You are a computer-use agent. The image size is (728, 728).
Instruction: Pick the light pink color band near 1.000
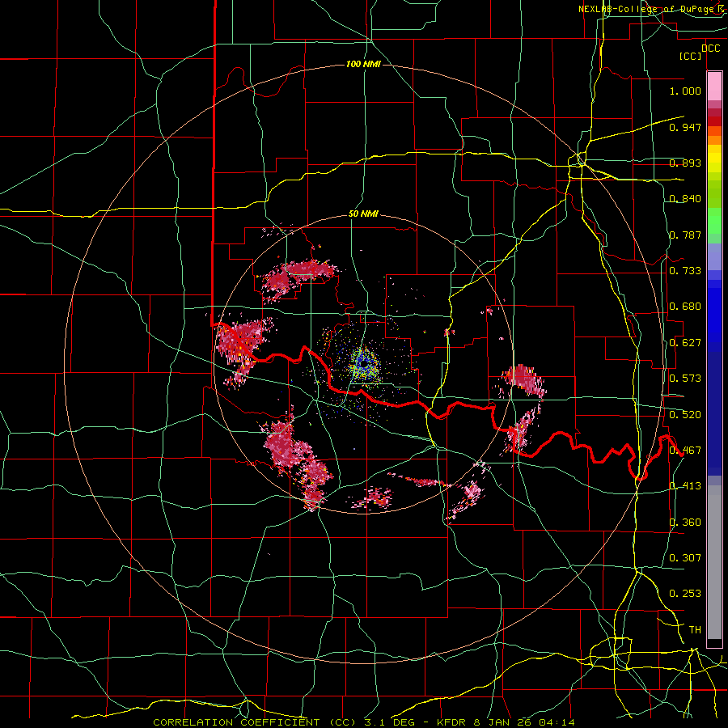714,87
